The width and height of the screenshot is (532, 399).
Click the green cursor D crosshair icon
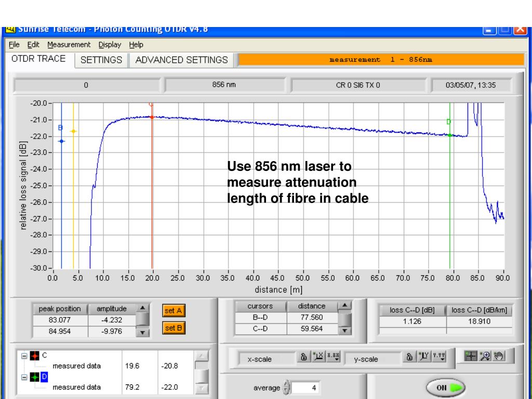35,377
